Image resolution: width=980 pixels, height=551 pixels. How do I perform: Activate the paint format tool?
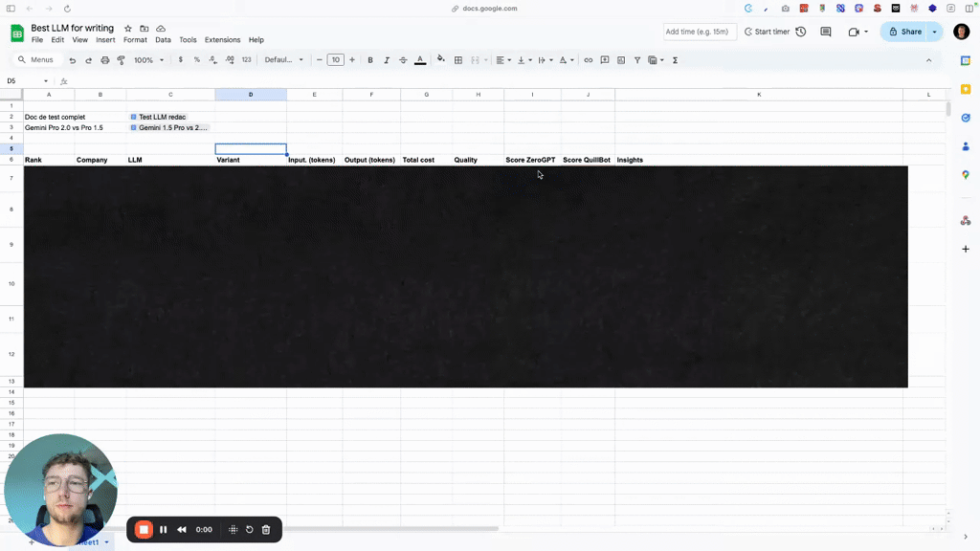[121, 60]
